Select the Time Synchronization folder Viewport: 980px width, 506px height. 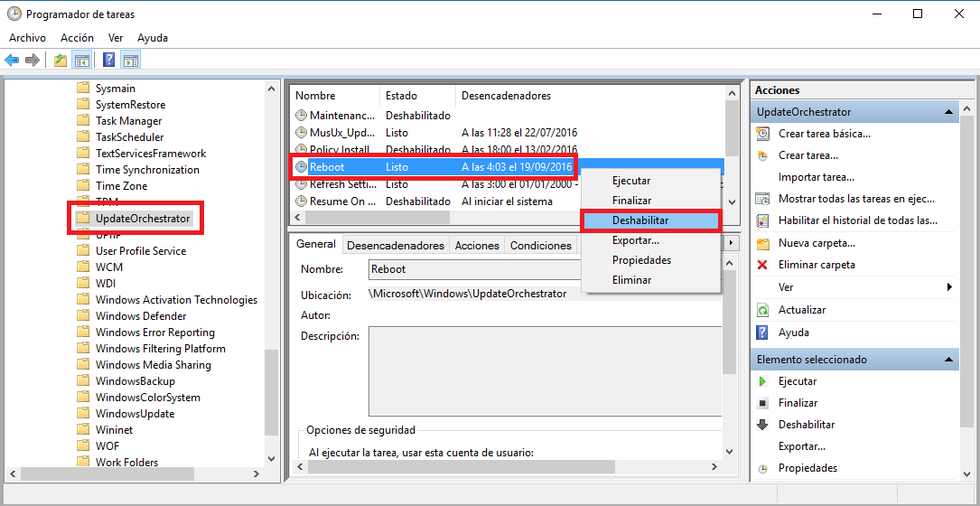147,170
